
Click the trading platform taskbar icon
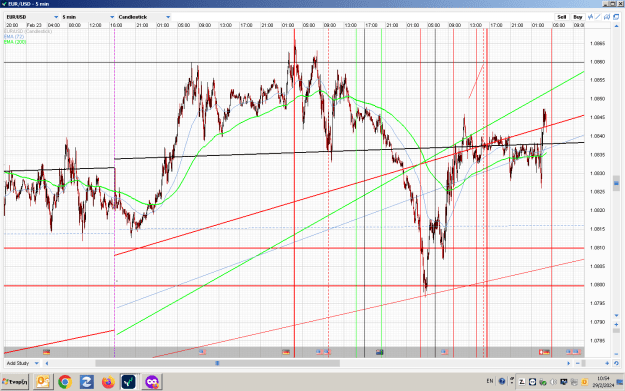click(129, 382)
